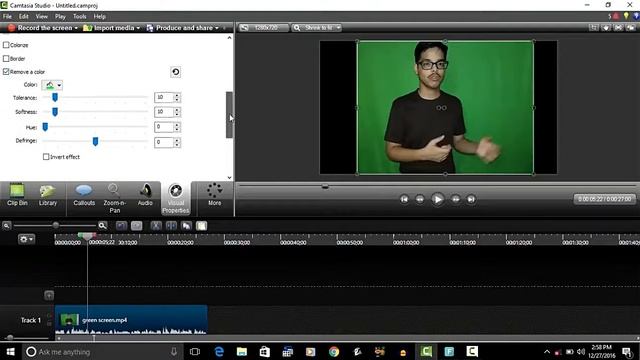Viewport: 640px width, 360px height.
Task: Click the timeline Paste button
Action: click(202, 226)
